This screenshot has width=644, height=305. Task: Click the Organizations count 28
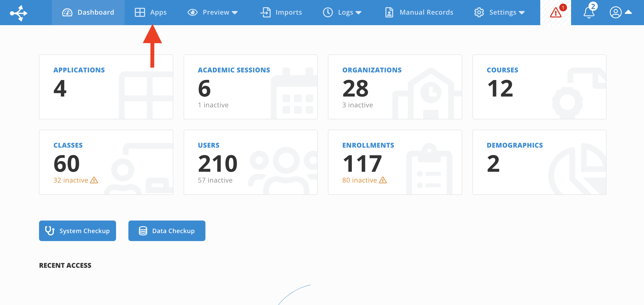tap(356, 88)
